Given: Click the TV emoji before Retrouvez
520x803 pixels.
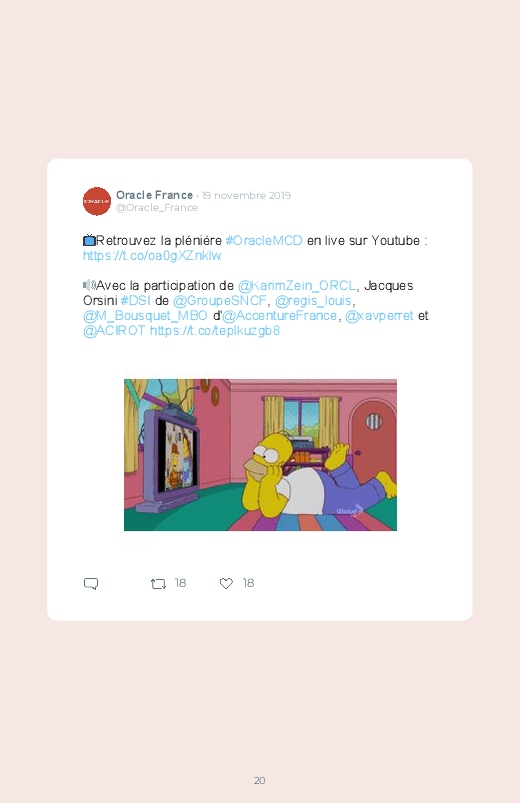Looking at the screenshot, I should (x=89, y=240).
